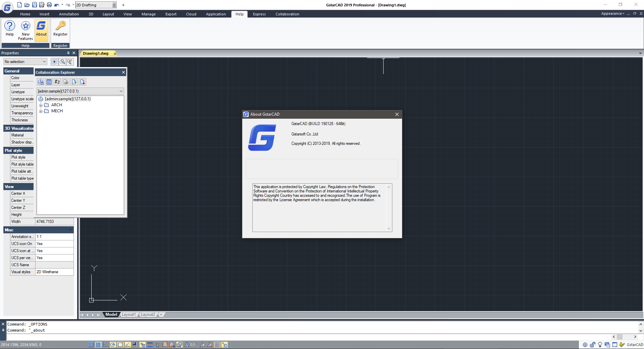Select the [admin:sample](127.0.0.1) tree root
The image size is (644, 349).
click(67, 99)
